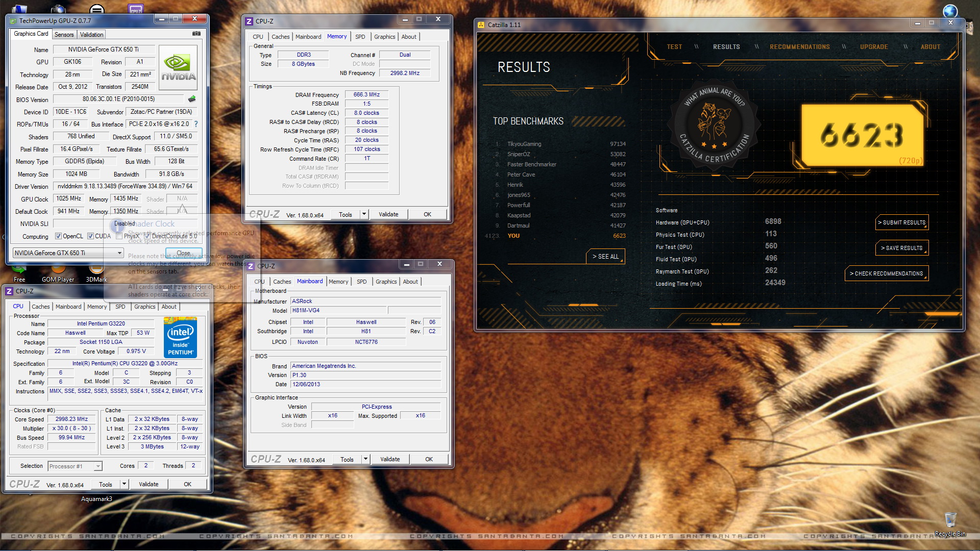Click the ASRock manufacturer field

click(365, 301)
